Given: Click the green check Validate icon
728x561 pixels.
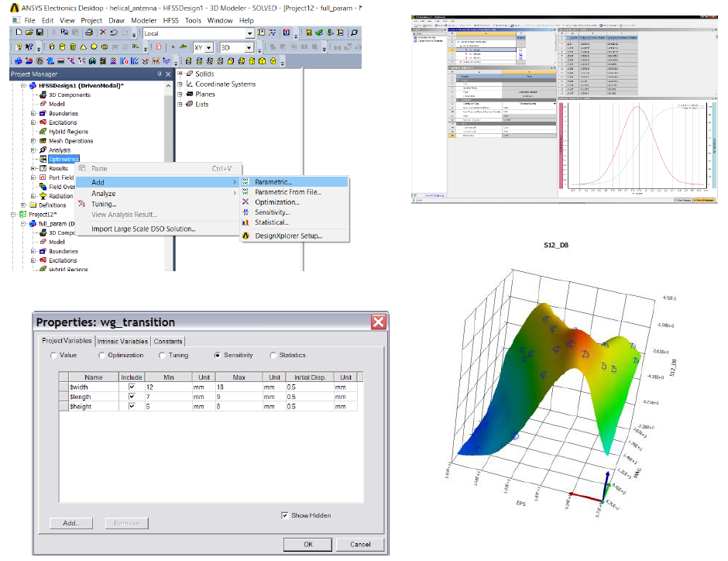Looking at the screenshot, I should pos(319,33).
